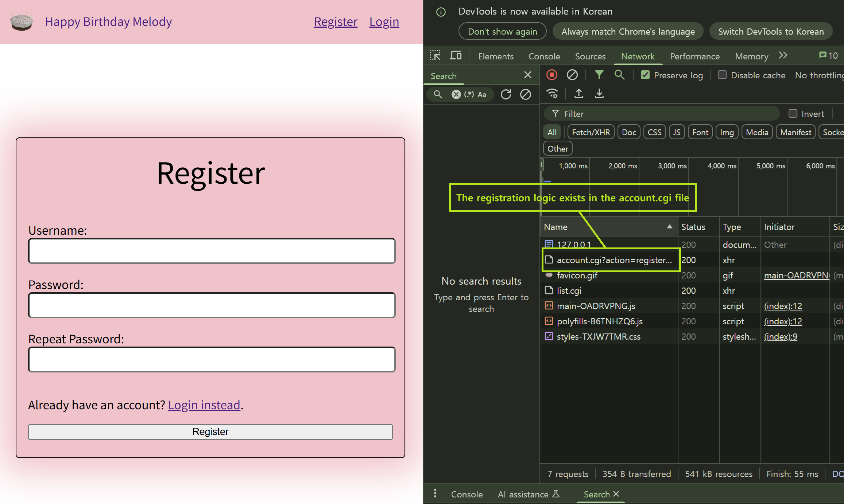Click the export HAR download icon
This screenshot has width=844, height=504.
(599, 94)
